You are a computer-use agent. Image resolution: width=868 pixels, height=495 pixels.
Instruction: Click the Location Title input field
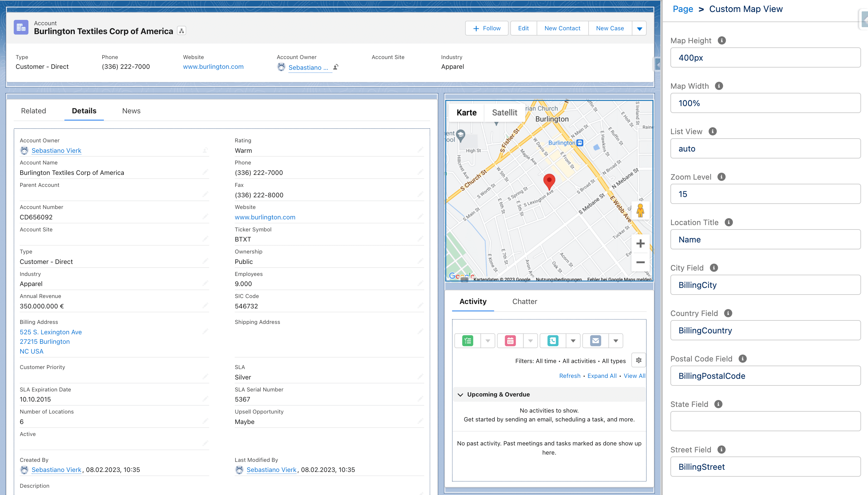[765, 239]
